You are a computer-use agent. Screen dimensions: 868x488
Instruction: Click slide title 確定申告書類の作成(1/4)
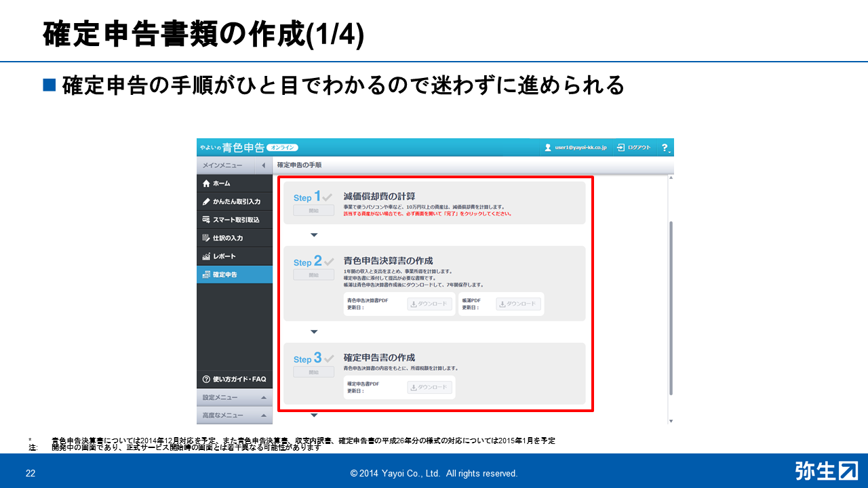coord(203,35)
